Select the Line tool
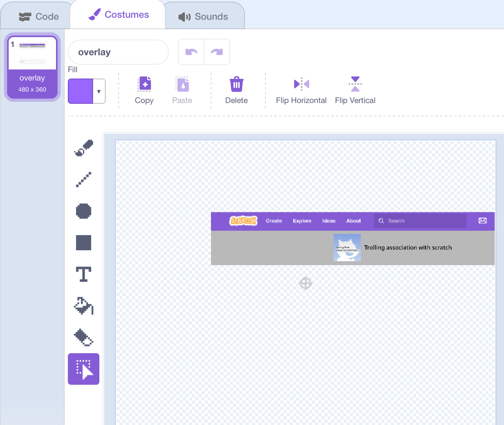The image size is (504, 425). (x=84, y=180)
